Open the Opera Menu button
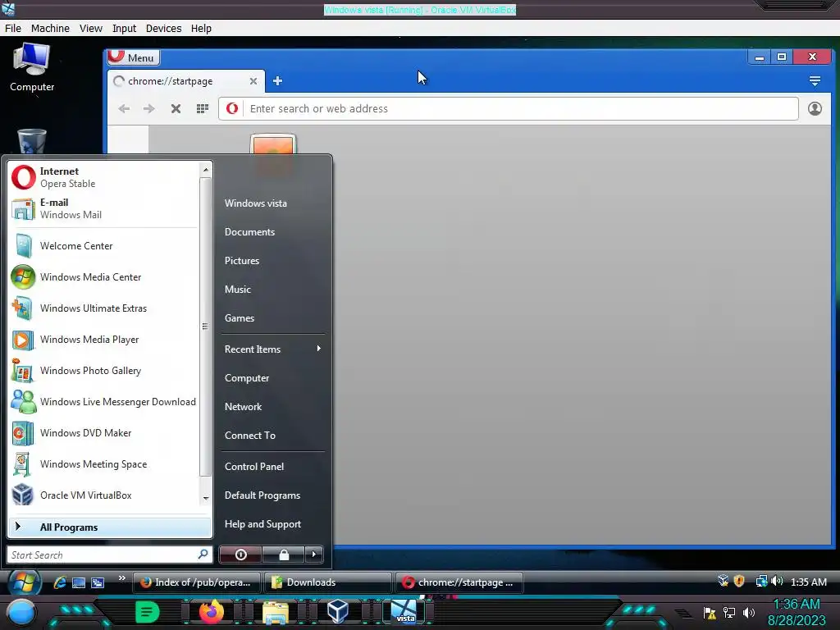 [134, 57]
